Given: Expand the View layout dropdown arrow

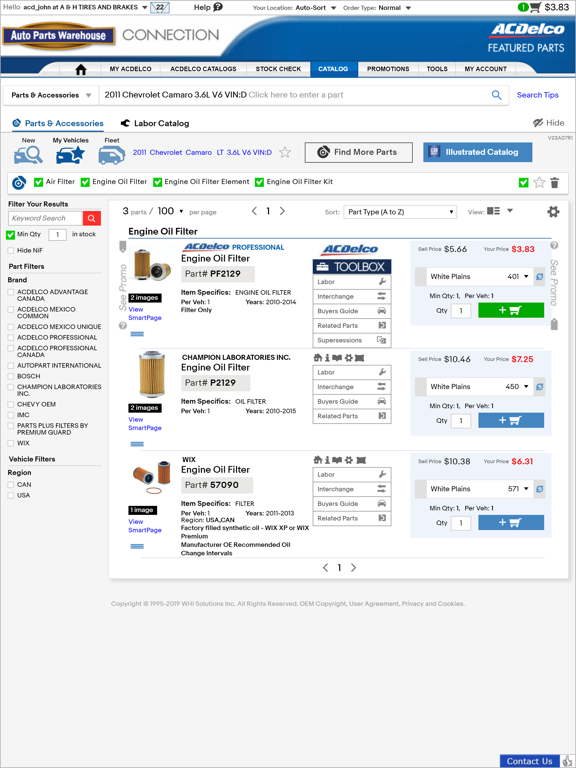Looking at the screenshot, I should click(510, 211).
